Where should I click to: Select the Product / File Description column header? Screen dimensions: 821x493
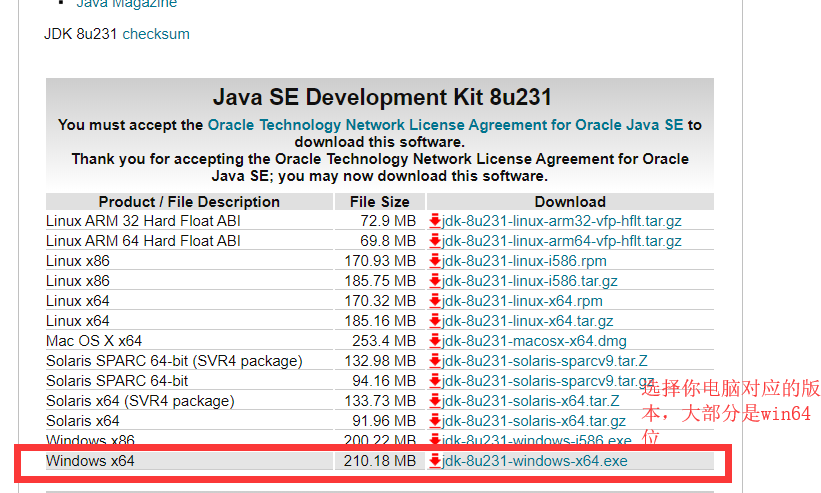[x=189, y=201]
